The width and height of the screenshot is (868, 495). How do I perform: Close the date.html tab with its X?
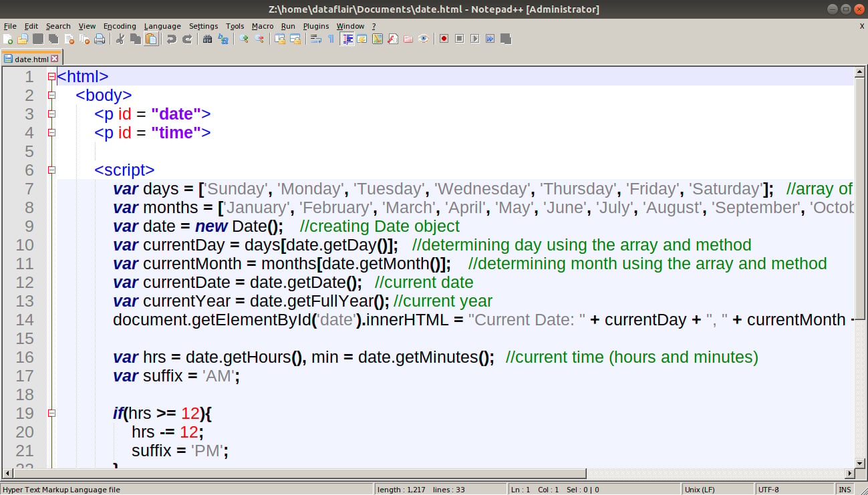point(55,59)
